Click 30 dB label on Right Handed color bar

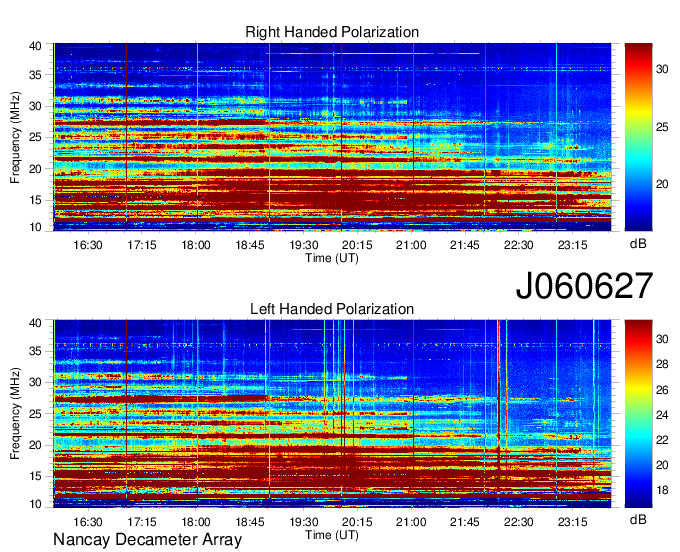pyautogui.click(x=662, y=69)
